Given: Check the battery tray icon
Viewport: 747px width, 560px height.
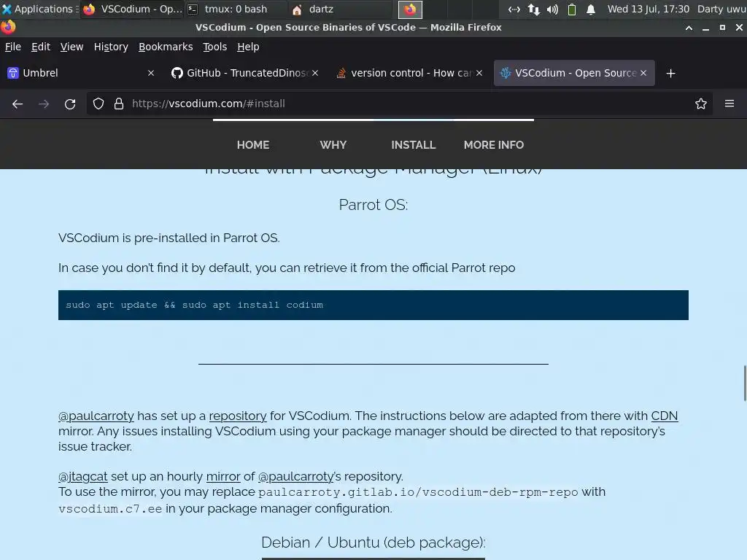Looking at the screenshot, I should [x=572, y=9].
